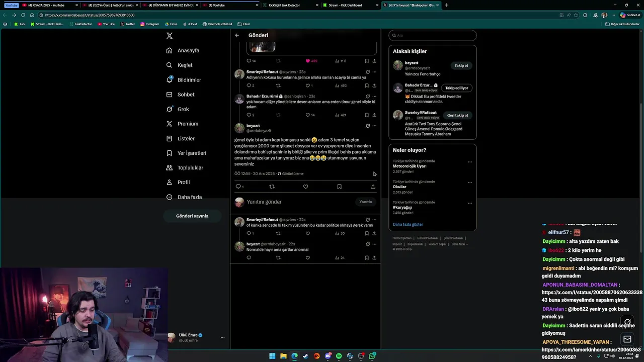The image size is (644, 362).
Task: Bookmark Swarley's 'Adliyenin kokusu' reply
Action: 367,85
